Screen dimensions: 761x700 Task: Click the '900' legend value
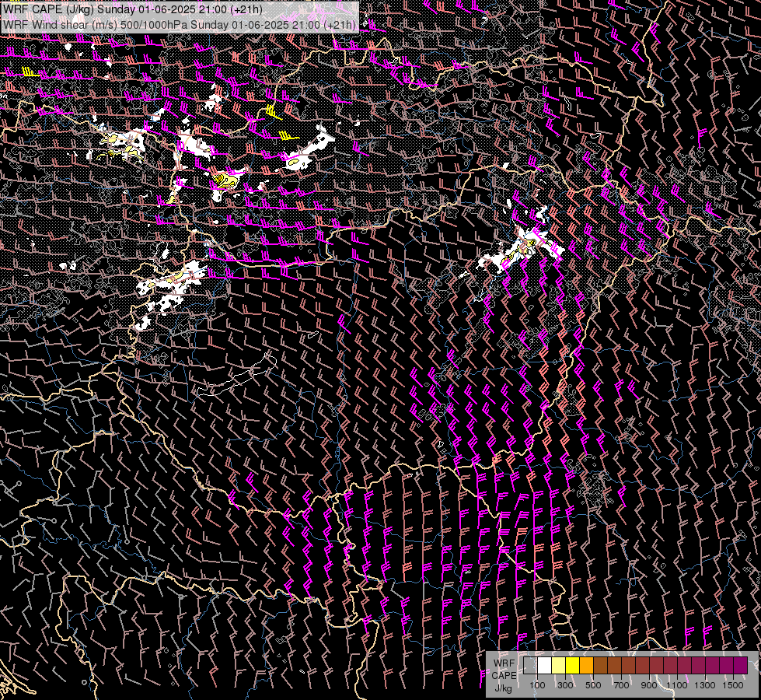click(x=649, y=685)
